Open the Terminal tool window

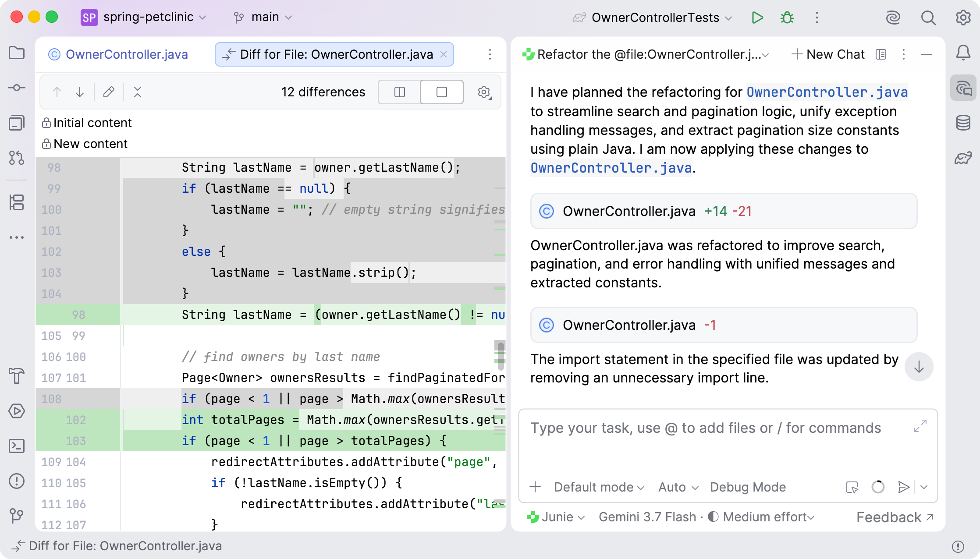click(x=17, y=446)
